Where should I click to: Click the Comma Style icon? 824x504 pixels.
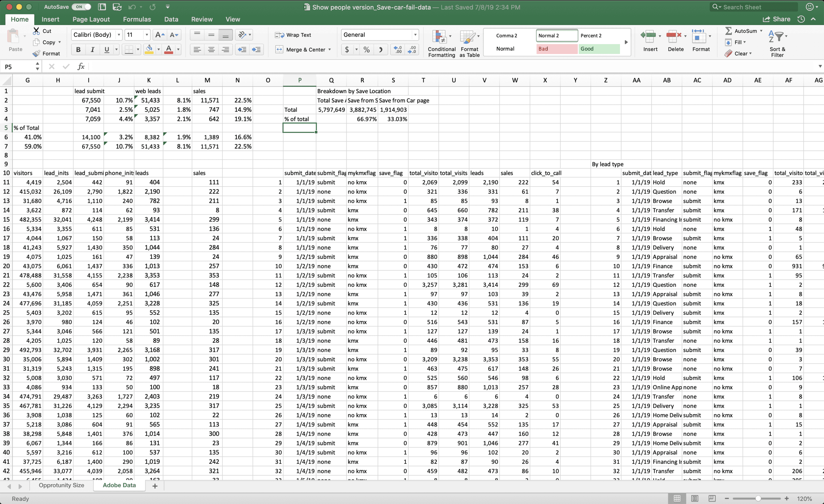point(381,49)
